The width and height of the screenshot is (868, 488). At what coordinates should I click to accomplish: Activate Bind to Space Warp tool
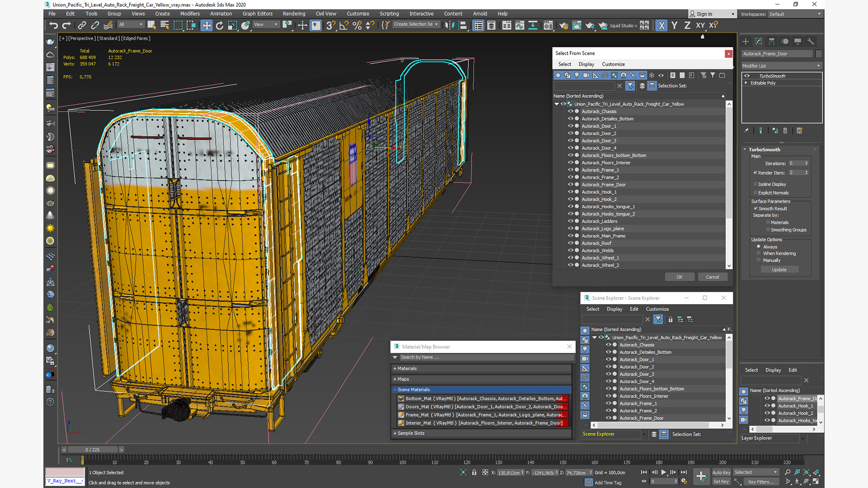(x=108, y=26)
